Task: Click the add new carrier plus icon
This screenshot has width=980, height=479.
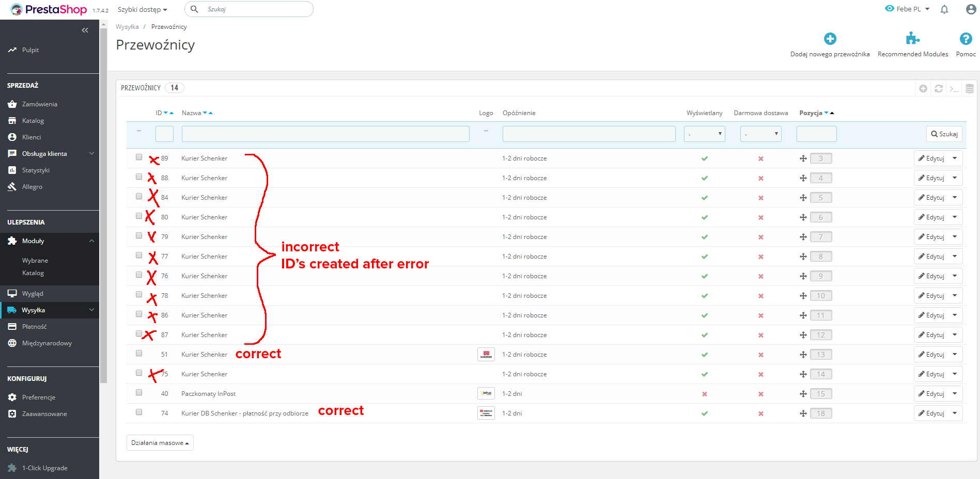Action: pyautogui.click(x=830, y=39)
